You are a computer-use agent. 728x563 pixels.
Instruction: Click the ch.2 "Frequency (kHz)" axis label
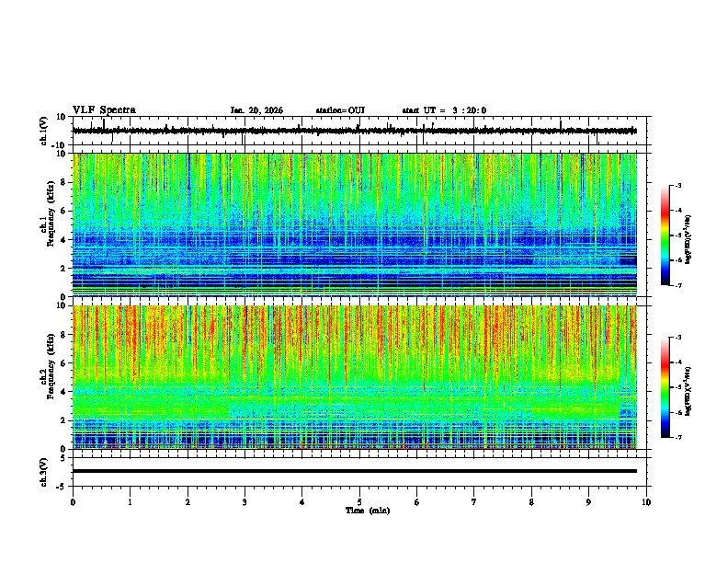tap(51, 366)
